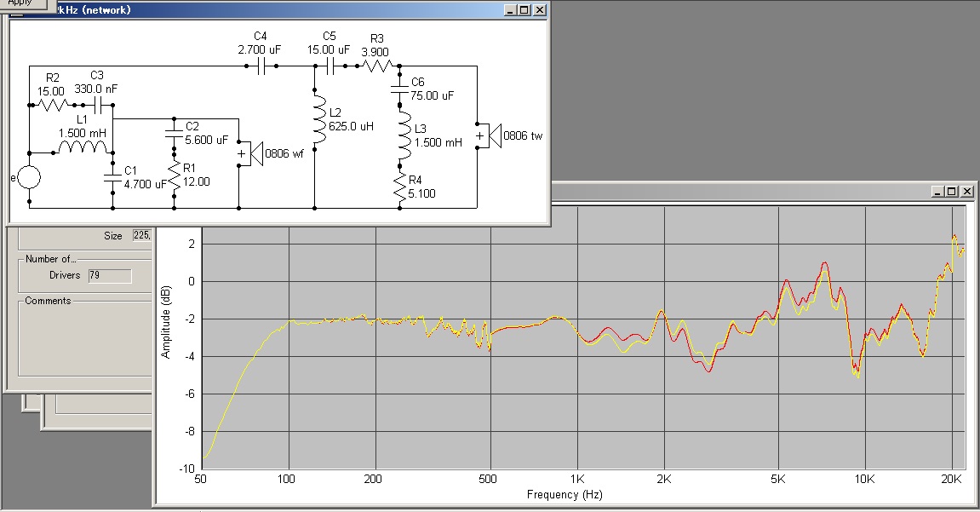Screen dimensions: 980x512
Task: Select the C3 capacitor symbol
Action: coord(98,105)
